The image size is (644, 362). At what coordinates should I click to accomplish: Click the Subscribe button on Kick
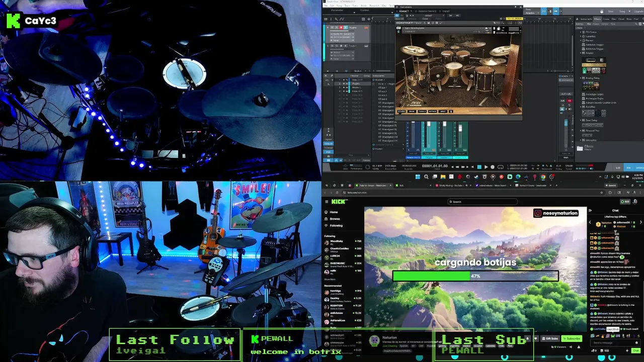click(572, 338)
